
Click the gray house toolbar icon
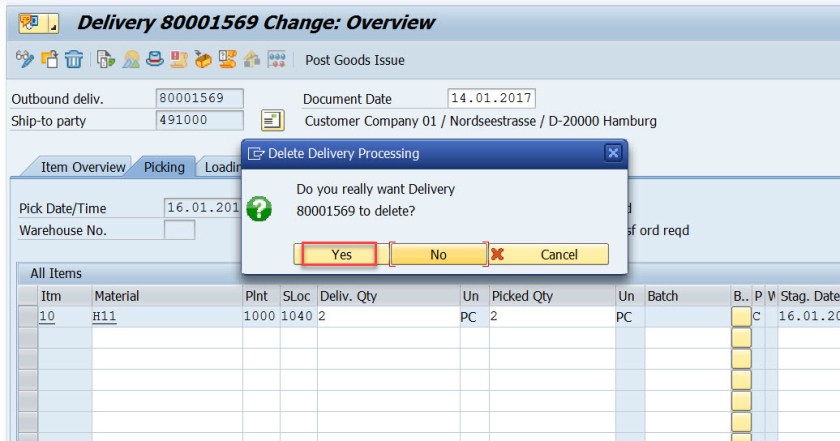tap(252, 59)
